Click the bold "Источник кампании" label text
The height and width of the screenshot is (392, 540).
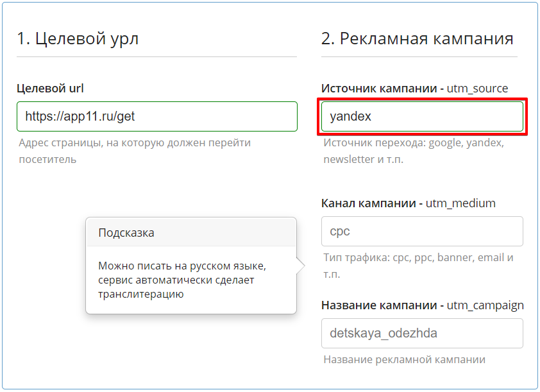coord(379,89)
